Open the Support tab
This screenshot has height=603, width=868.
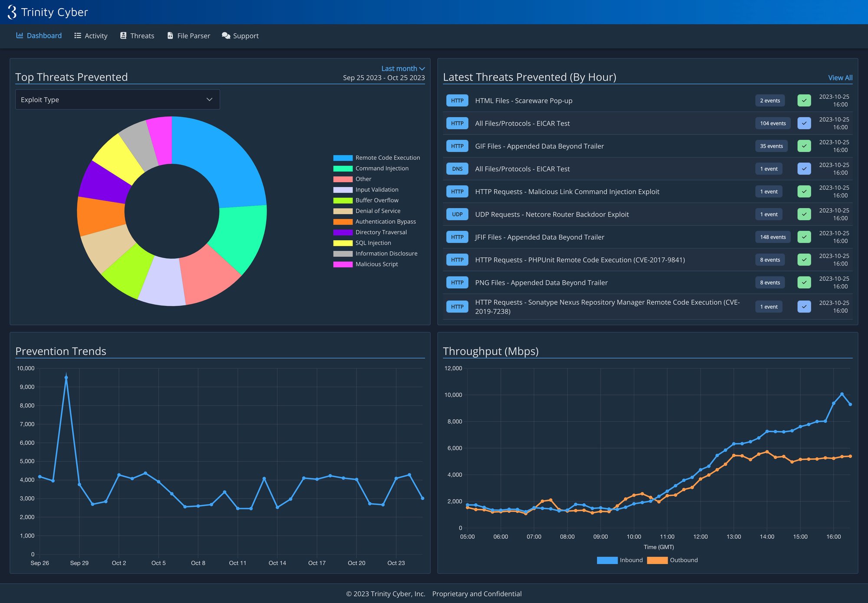pyautogui.click(x=240, y=36)
